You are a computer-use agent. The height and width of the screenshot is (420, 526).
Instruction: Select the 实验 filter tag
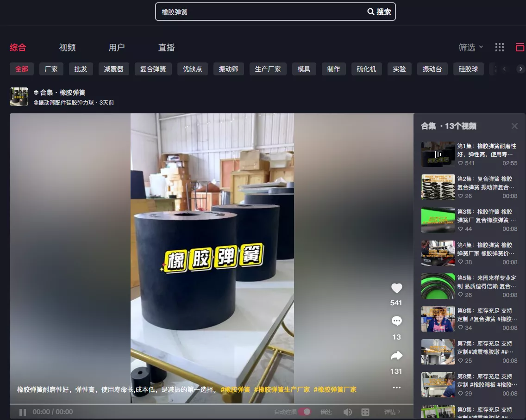tap(399, 69)
